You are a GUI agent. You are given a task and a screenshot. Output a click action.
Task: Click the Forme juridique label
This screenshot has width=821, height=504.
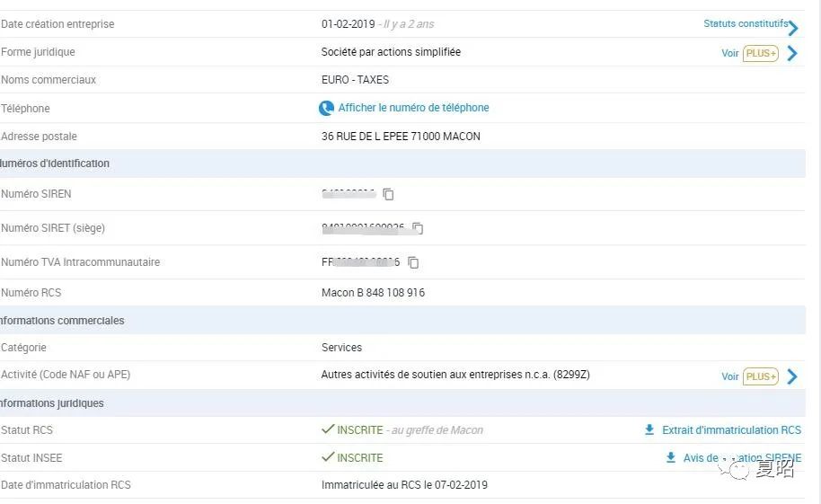pos(38,52)
